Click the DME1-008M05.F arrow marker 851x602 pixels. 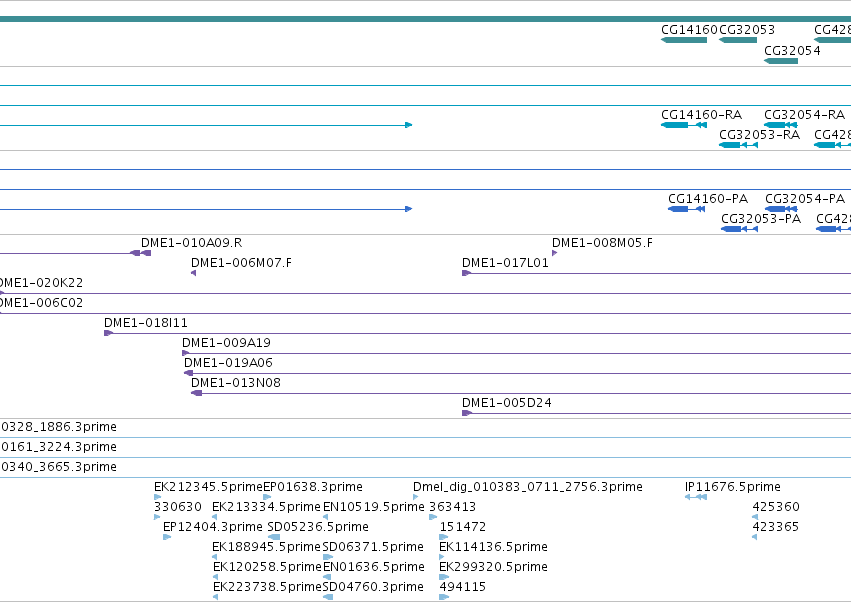pos(554,253)
